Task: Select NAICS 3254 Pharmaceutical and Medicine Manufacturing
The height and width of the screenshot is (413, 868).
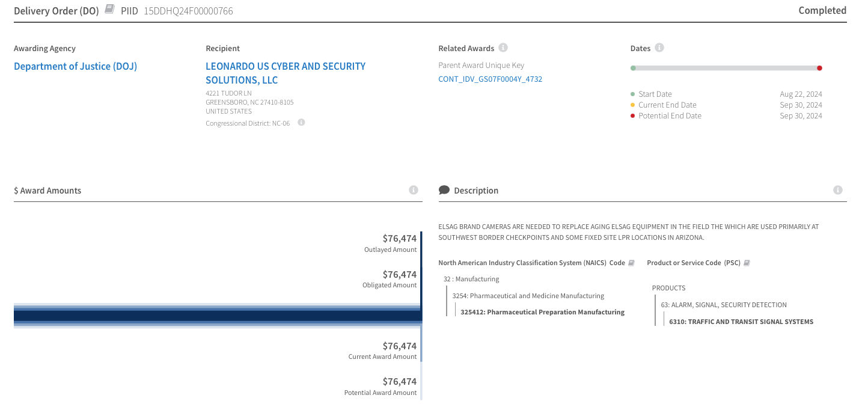Action: 528,296
